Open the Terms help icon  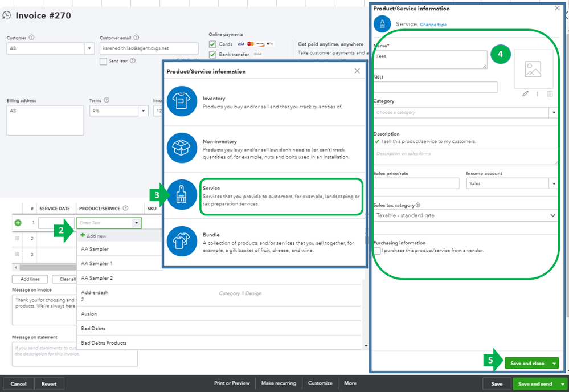107,100
